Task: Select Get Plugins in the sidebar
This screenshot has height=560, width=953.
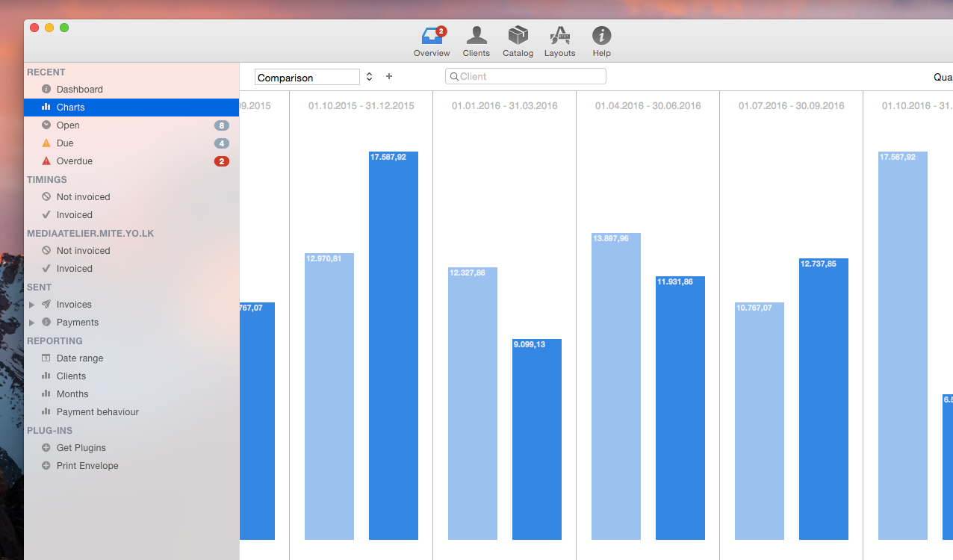Action: click(x=81, y=448)
